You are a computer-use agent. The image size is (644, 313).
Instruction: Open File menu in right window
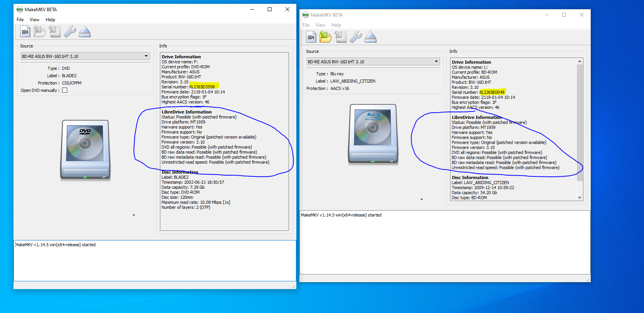point(306,25)
